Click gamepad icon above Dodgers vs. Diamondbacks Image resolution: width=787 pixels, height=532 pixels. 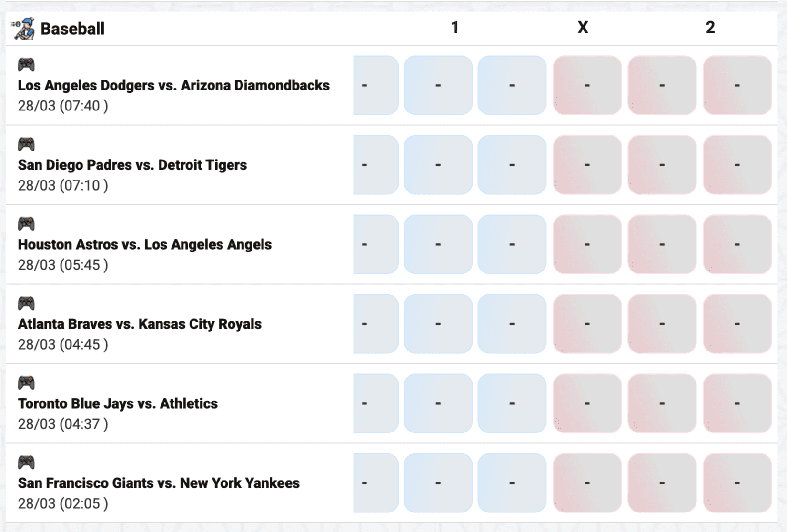pyautogui.click(x=26, y=64)
